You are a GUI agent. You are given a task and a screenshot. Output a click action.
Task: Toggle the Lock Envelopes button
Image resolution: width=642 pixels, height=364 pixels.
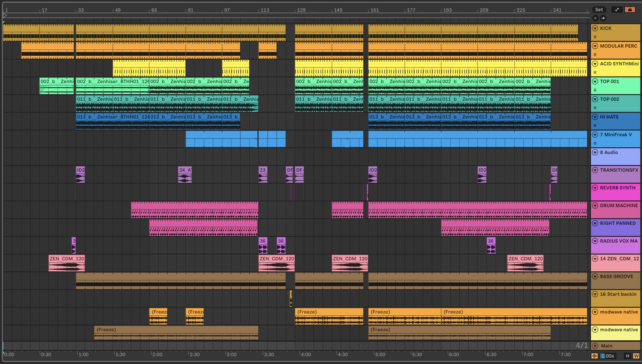630,10
